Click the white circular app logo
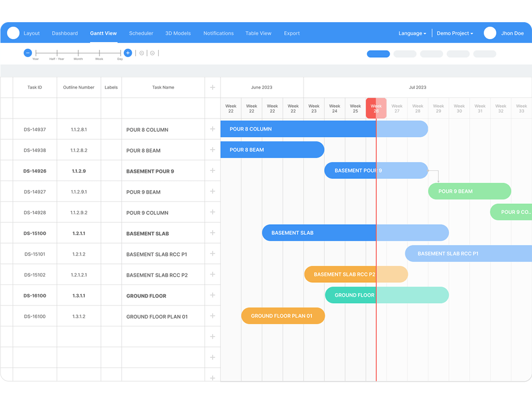This screenshot has width=532, height=402. pyautogui.click(x=13, y=33)
